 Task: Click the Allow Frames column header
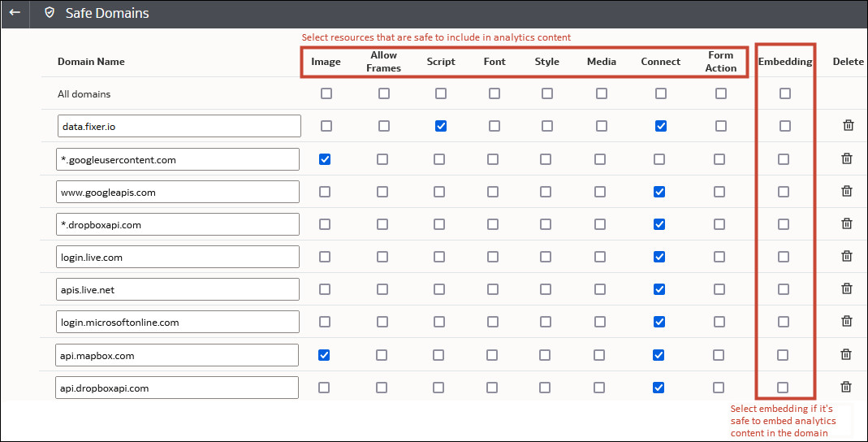pos(383,62)
